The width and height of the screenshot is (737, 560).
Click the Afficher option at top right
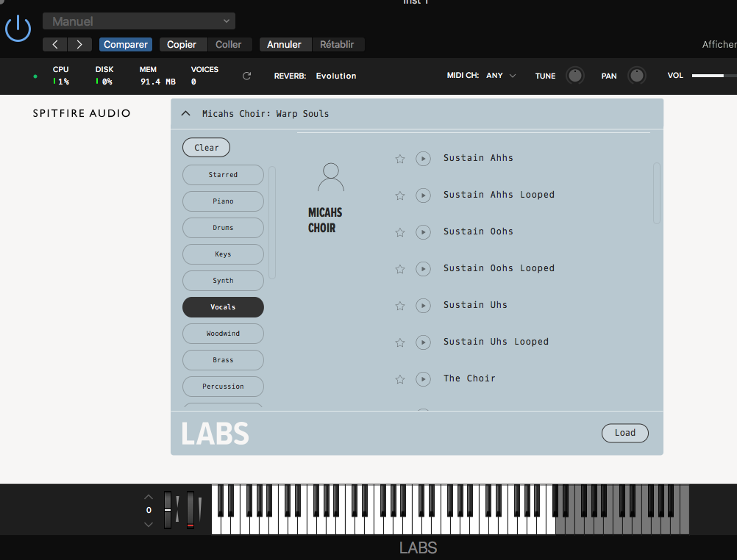[719, 45]
